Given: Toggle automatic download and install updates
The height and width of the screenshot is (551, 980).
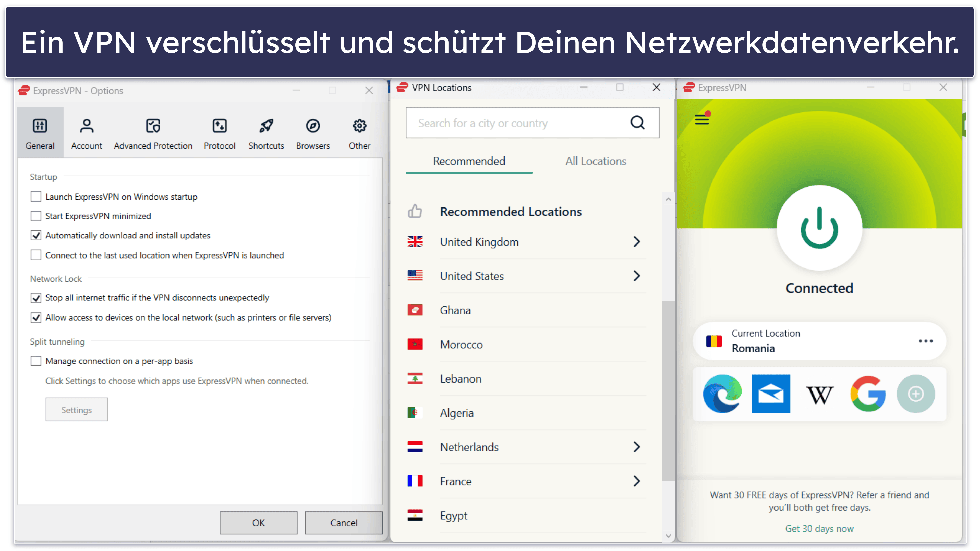Looking at the screenshot, I should pos(36,235).
